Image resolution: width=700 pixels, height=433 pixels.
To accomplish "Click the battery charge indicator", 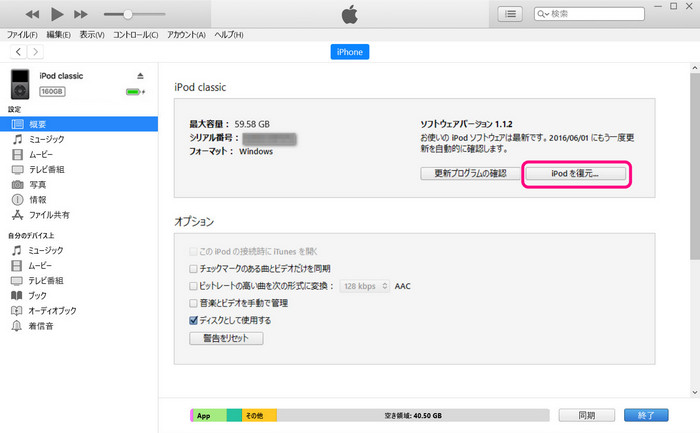I will tap(135, 92).
